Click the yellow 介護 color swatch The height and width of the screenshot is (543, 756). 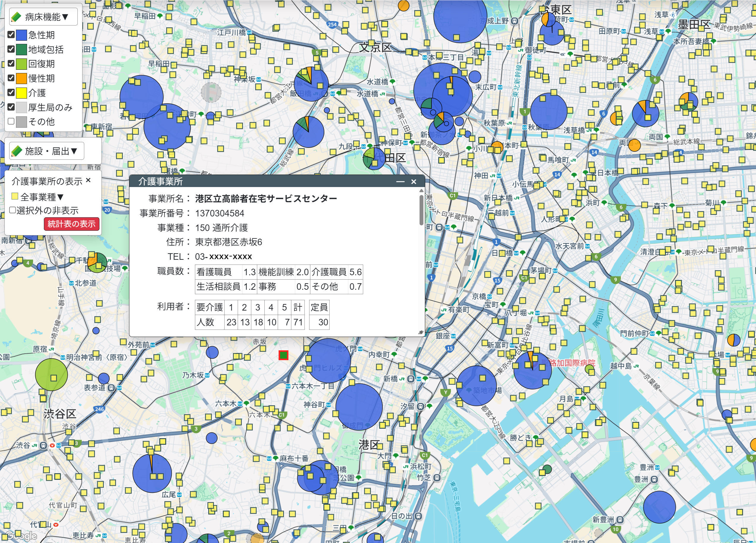pyautogui.click(x=21, y=93)
